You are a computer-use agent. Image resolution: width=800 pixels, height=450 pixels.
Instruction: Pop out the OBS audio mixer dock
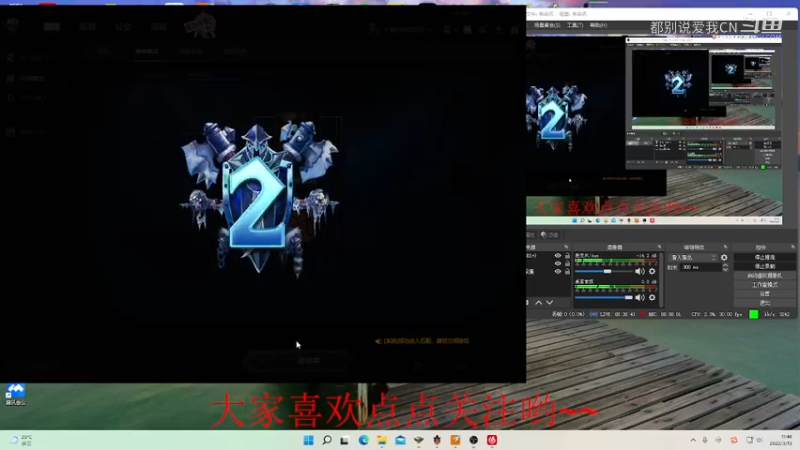(x=659, y=247)
